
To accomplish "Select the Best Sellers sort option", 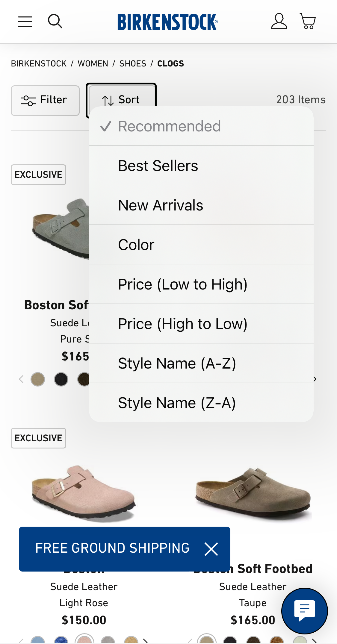I will [x=158, y=165].
